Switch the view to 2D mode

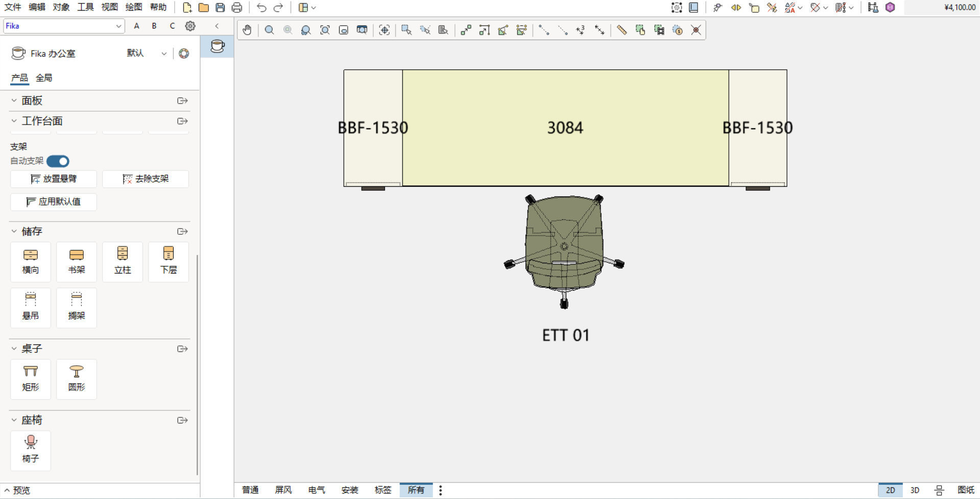pyautogui.click(x=890, y=490)
